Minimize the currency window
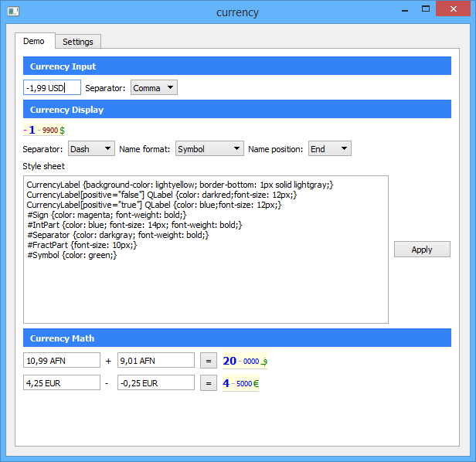The height and width of the screenshot is (462, 476). 405,10
